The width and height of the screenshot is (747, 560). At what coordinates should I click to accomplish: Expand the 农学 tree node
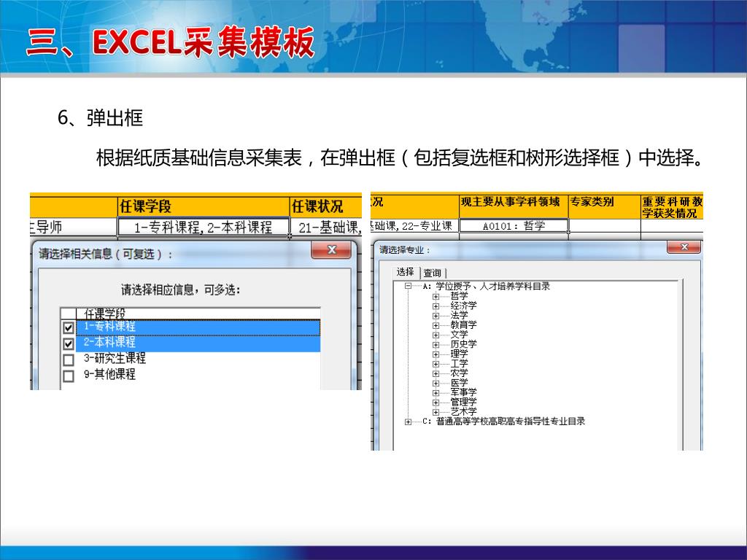(436, 373)
